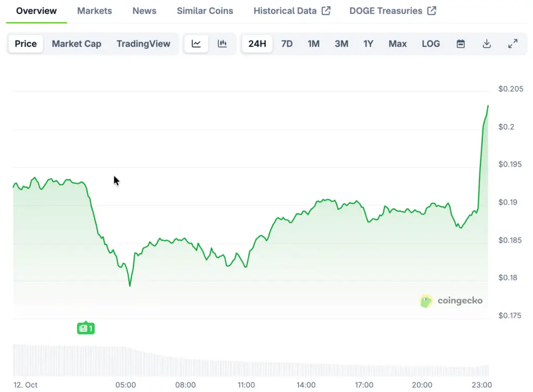
Task: Open the Markets tab
Action: (x=94, y=10)
